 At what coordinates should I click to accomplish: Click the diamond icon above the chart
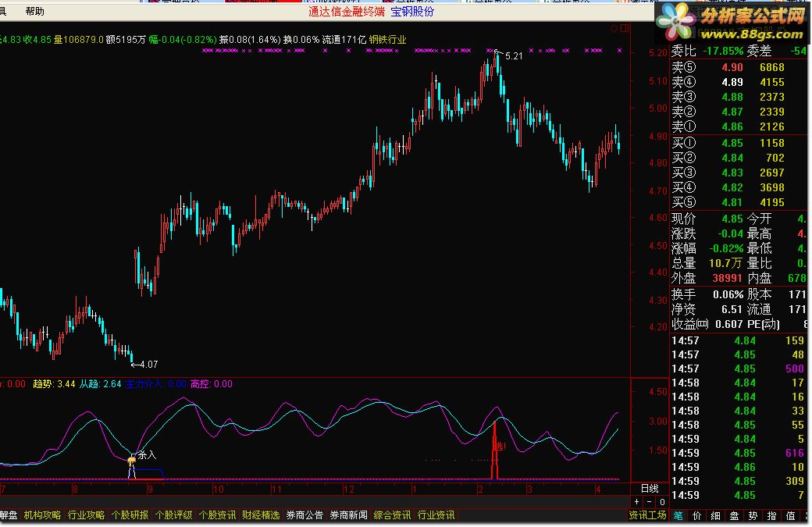[614, 28]
